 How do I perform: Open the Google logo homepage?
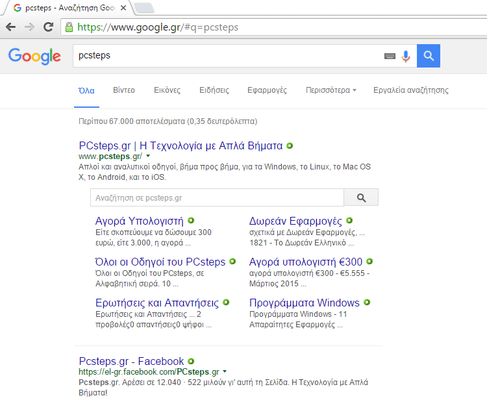35,56
